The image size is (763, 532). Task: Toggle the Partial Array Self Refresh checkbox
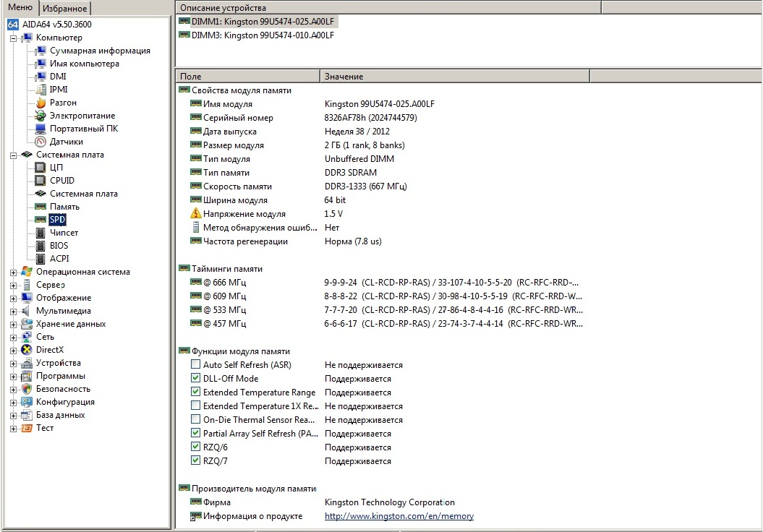click(x=195, y=433)
